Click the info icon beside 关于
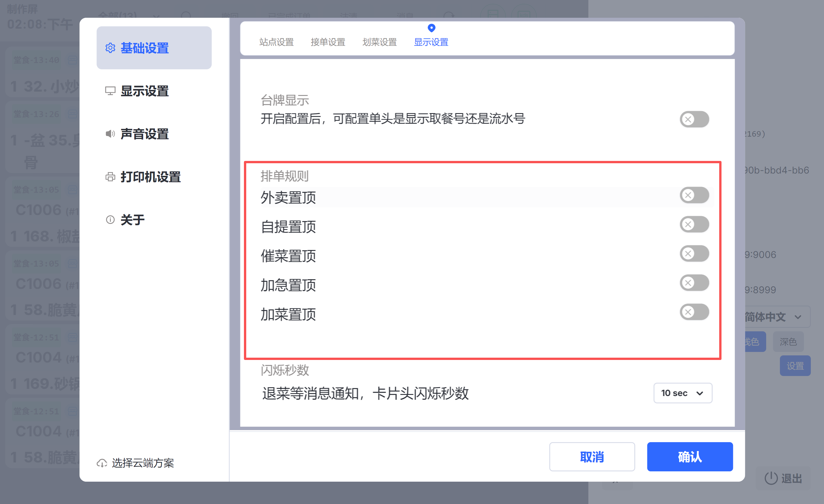This screenshot has height=504, width=824. (x=110, y=220)
